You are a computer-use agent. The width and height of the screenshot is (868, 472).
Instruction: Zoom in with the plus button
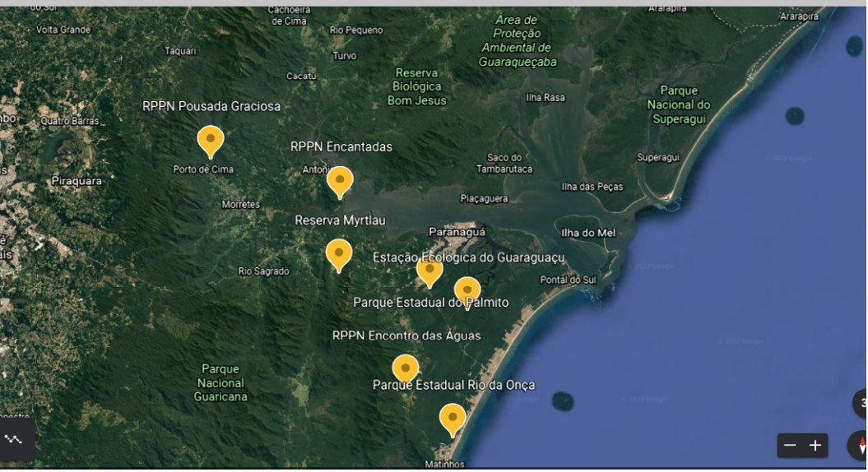click(x=815, y=446)
